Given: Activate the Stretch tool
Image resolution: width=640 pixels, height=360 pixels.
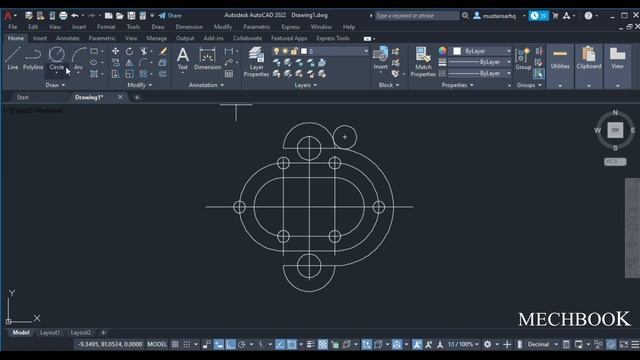Looking at the screenshot, I should [116, 74].
